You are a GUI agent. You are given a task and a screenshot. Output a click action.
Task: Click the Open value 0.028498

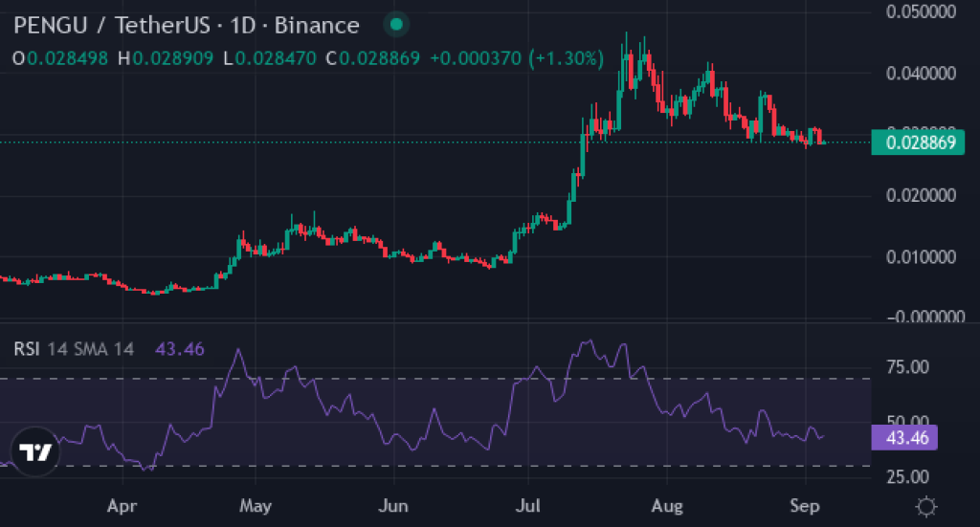pyautogui.click(x=68, y=58)
